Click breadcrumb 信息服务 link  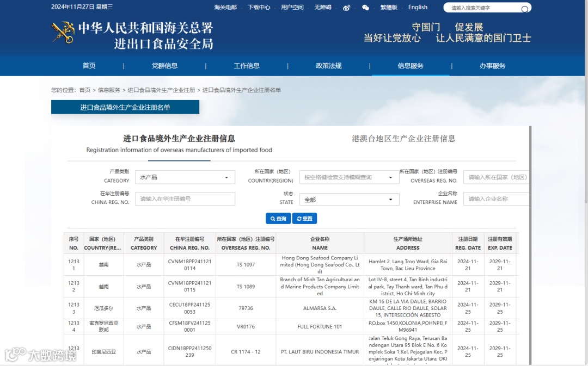tap(109, 90)
